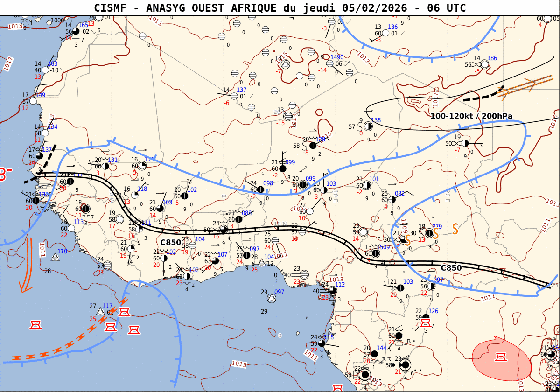Click the blue pressure value 144

pyautogui.click(x=381, y=348)
